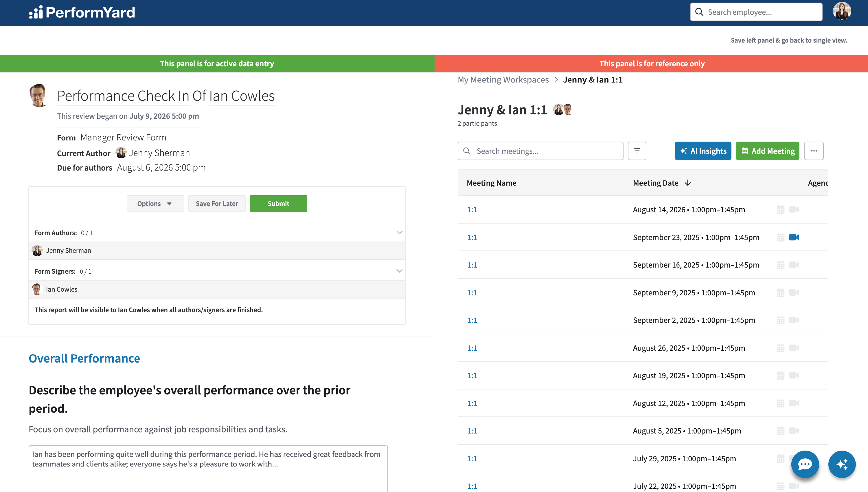Open the meetings filter icon button
The height and width of the screenshot is (492, 868).
[x=637, y=151]
